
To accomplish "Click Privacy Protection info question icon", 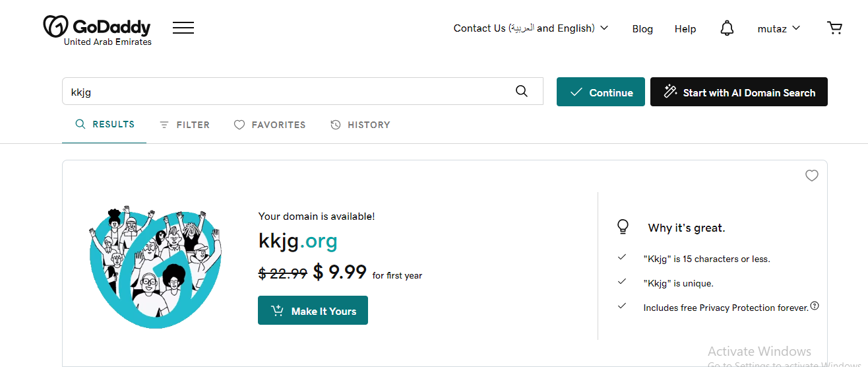I will tap(815, 306).
